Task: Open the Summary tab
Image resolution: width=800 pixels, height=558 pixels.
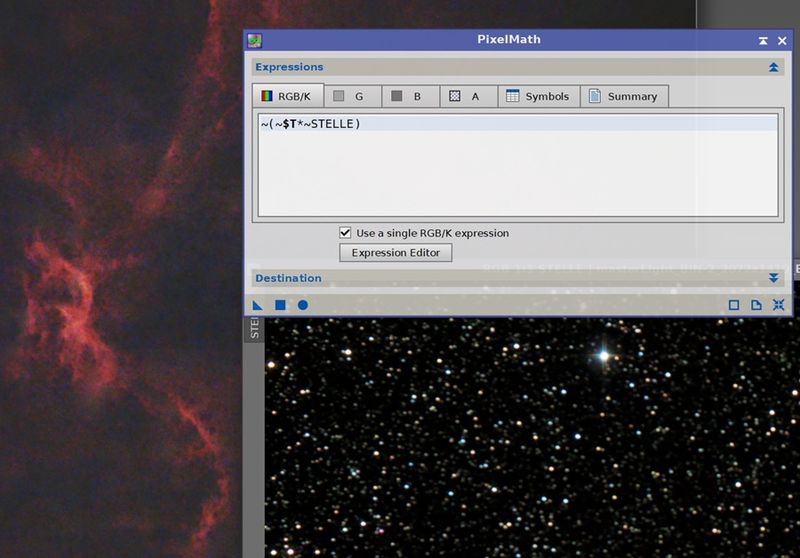Action: 624,96
